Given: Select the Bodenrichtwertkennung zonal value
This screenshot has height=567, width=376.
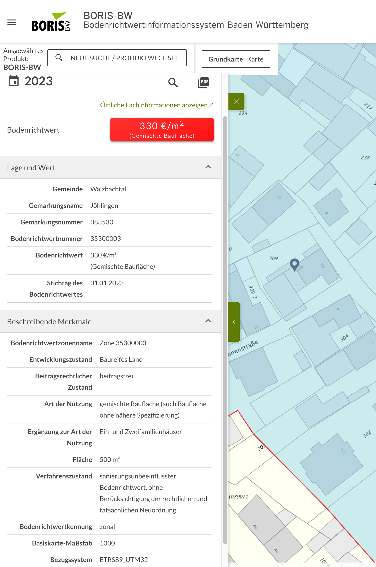Looking at the screenshot, I should coord(107,526).
